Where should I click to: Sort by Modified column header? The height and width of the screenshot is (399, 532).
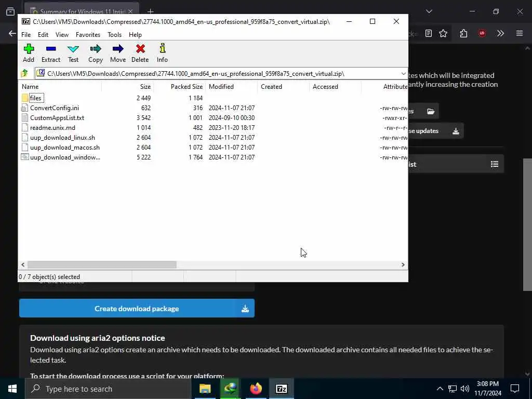231,87
